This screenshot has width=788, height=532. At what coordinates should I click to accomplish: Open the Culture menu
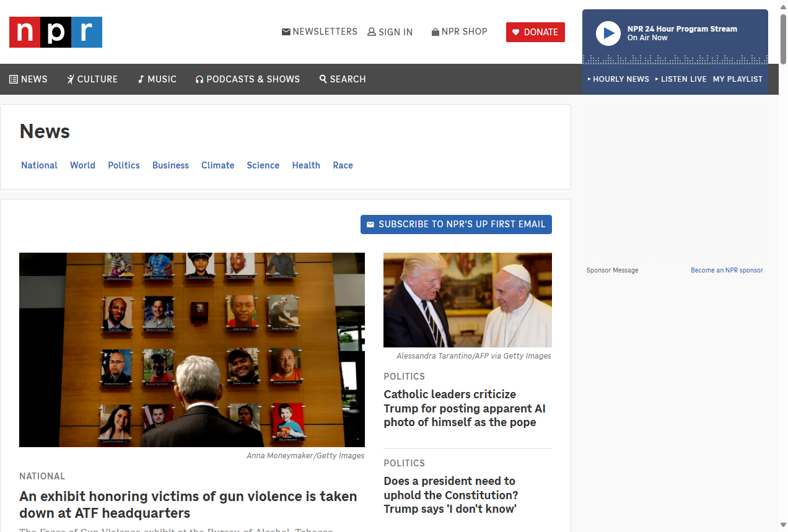pyautogui.click(x=92, y=79)
